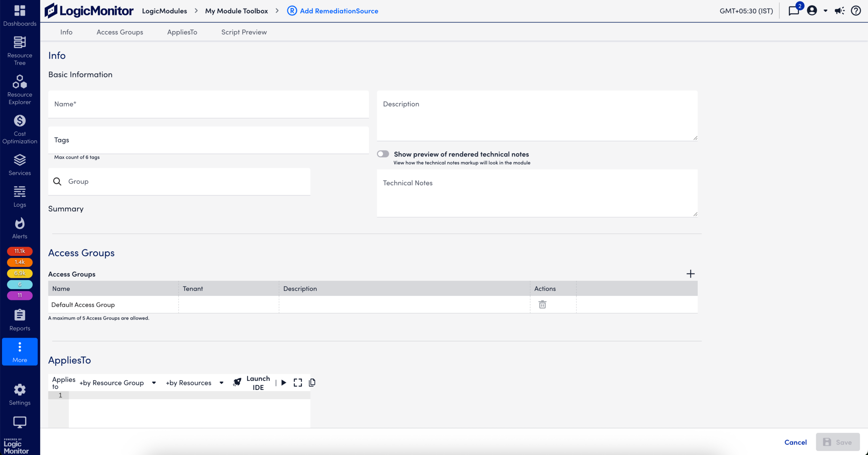Go to My Module Toolbox breadcrumb
This screenshot has height=455, width=868.
(236, 11)
